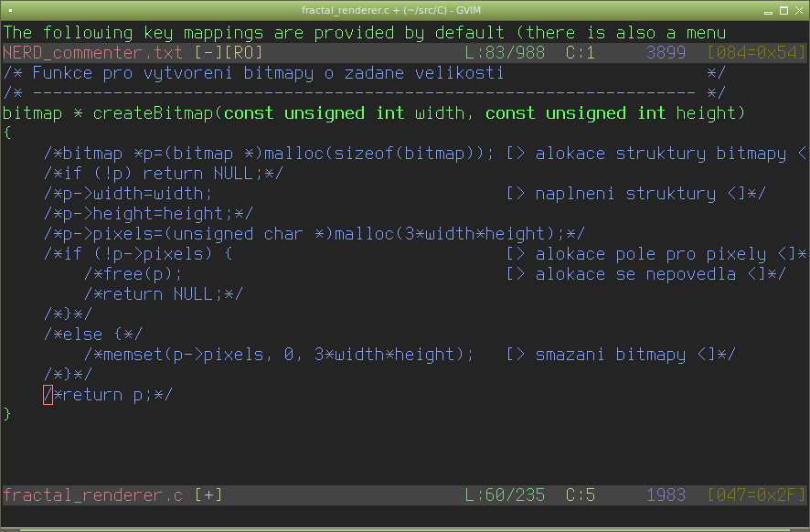Image resolution: width=810 pixels, height=532 pixels.
Task: Click the 'key mappings' help text line
Action: click(x=364, y=33)
